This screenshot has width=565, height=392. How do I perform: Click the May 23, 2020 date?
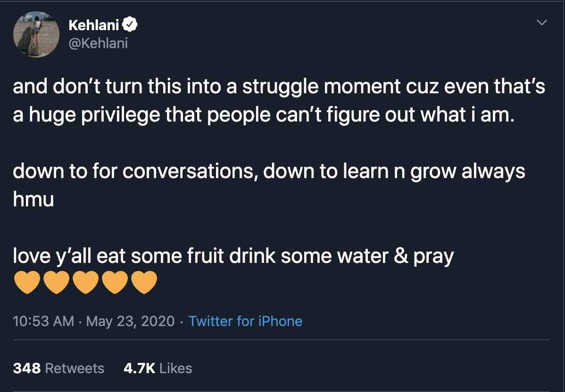coord(130,321)
